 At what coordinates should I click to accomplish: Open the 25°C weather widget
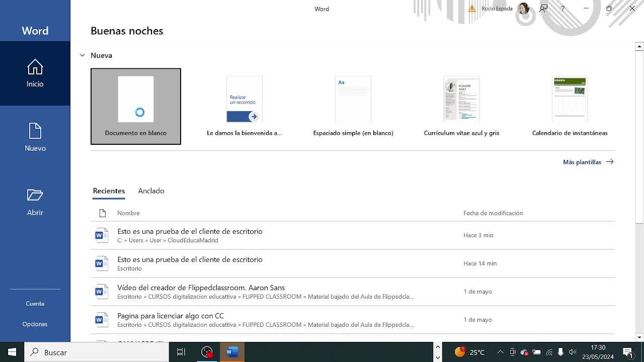point(470,352)
